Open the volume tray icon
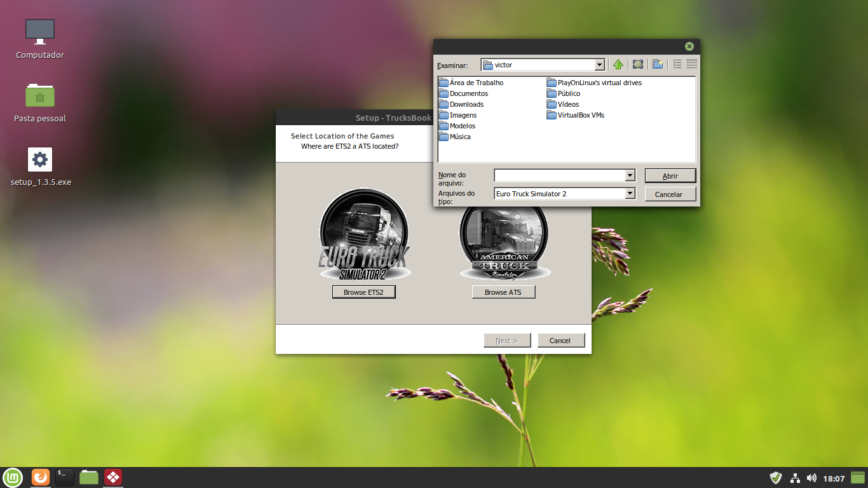868x488 pixels. (x=811, y=478)
